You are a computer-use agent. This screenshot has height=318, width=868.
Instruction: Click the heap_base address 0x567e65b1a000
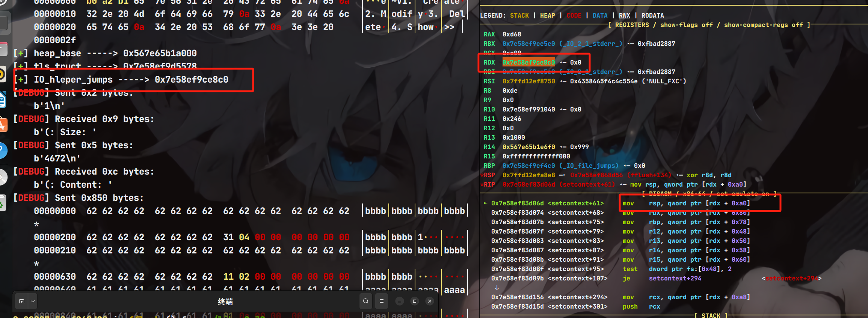(160, 53)
